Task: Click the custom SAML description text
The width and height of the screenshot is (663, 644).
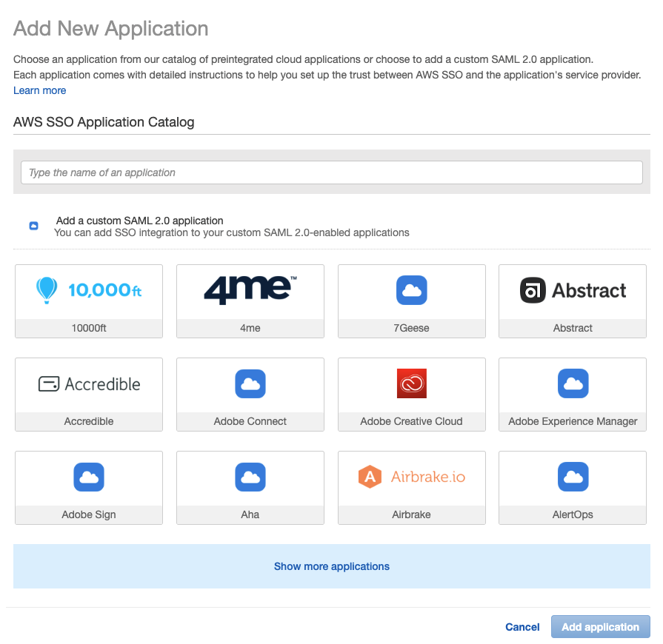Action: (x=232, y=233)
